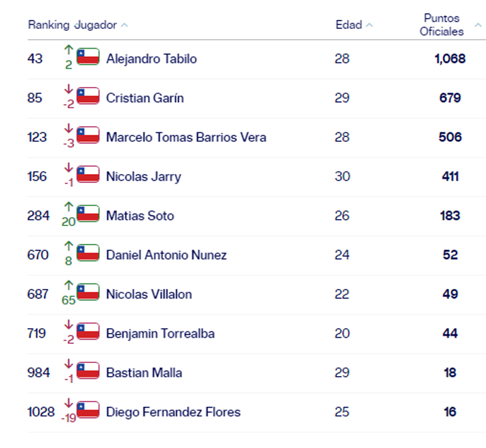Click the green up arrow for Daniel Antonio Nunez
Image resolution: width=486 pixels, height=448 pixels.
tap(68, 245)
